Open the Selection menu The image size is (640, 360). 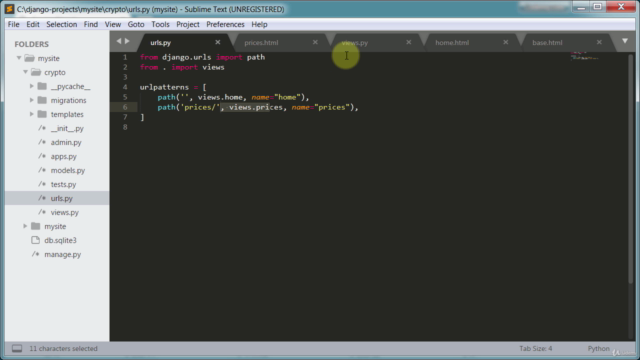coord(62,24)
